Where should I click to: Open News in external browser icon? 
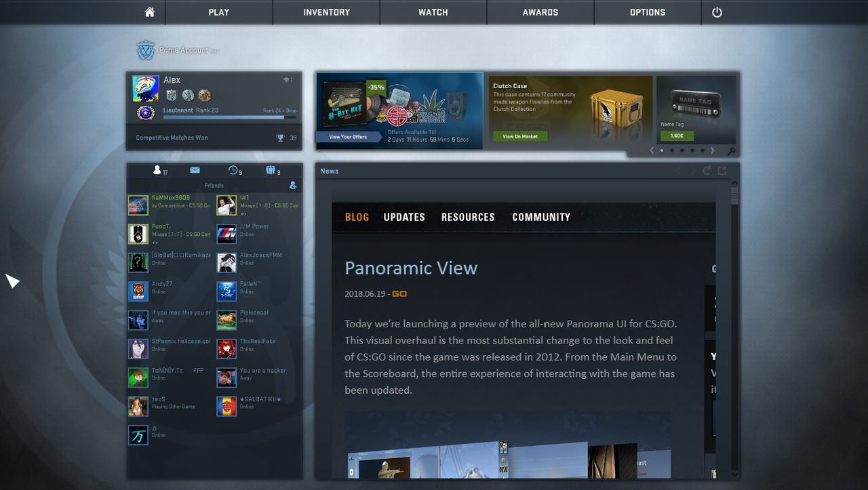pyautogui.click(x=722, y=171)
